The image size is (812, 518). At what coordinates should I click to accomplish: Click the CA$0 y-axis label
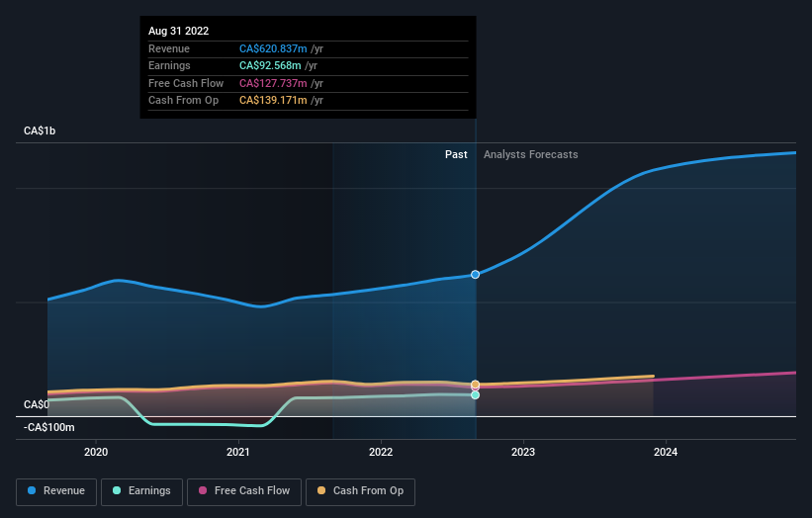point(37,404)
